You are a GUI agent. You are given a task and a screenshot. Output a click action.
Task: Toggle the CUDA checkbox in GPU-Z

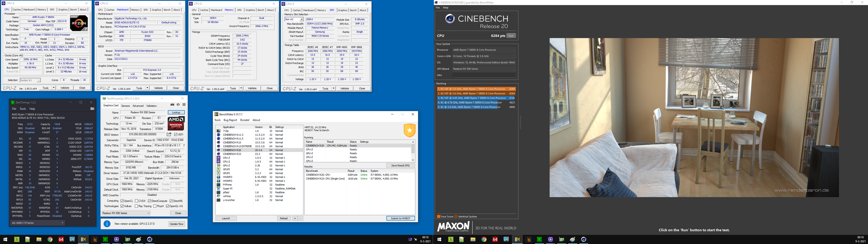click(x=137, y=201)
